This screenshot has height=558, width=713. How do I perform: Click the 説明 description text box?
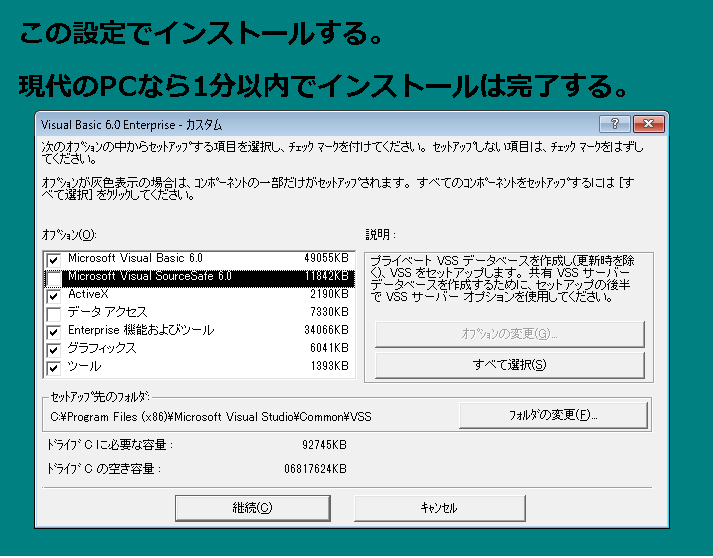point(502,279)
